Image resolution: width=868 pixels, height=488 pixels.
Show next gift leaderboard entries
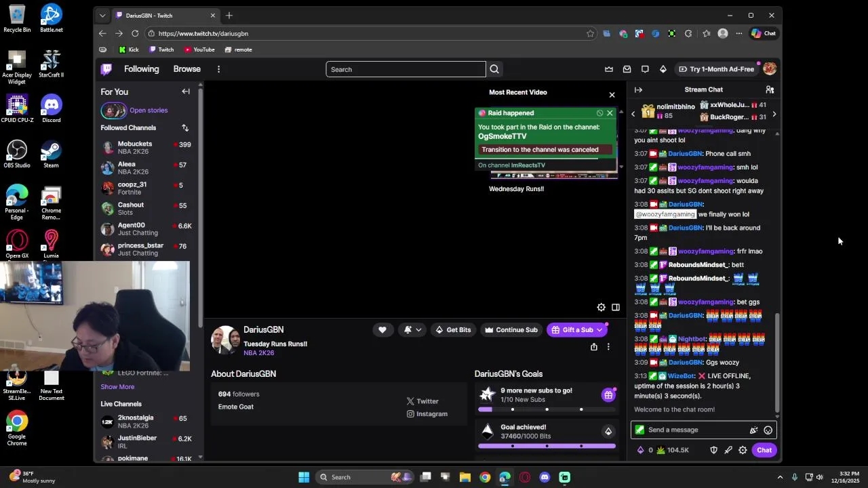pyautogui.click(x=774, y=114)
